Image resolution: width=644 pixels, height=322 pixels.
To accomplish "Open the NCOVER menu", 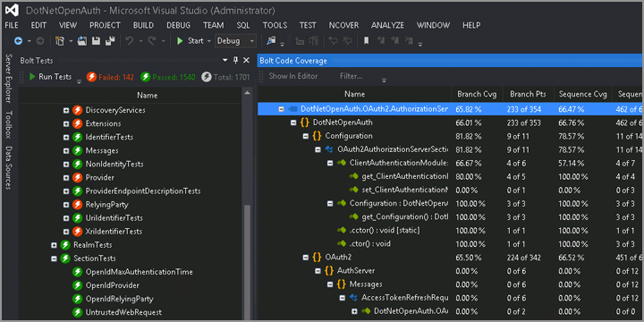I will [x=343, y=25].
